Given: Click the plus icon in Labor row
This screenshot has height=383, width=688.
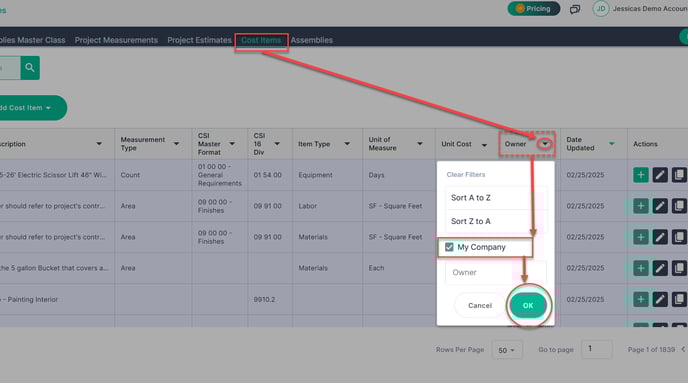Looking at the screenshot, I should [x=641, y=206].
